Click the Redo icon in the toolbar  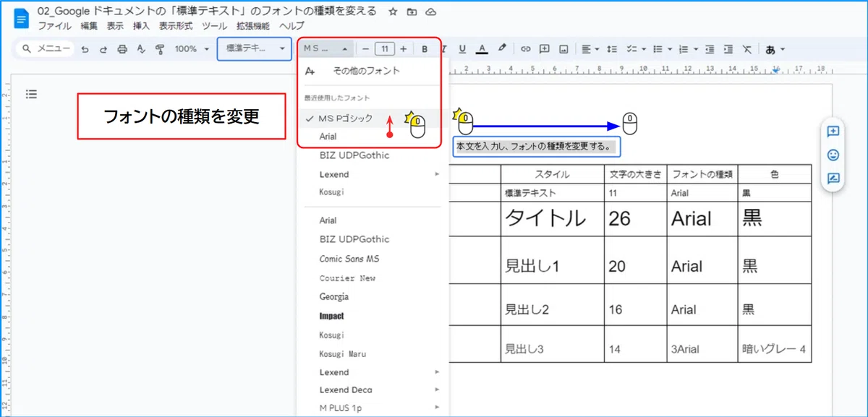pos(103,49)
